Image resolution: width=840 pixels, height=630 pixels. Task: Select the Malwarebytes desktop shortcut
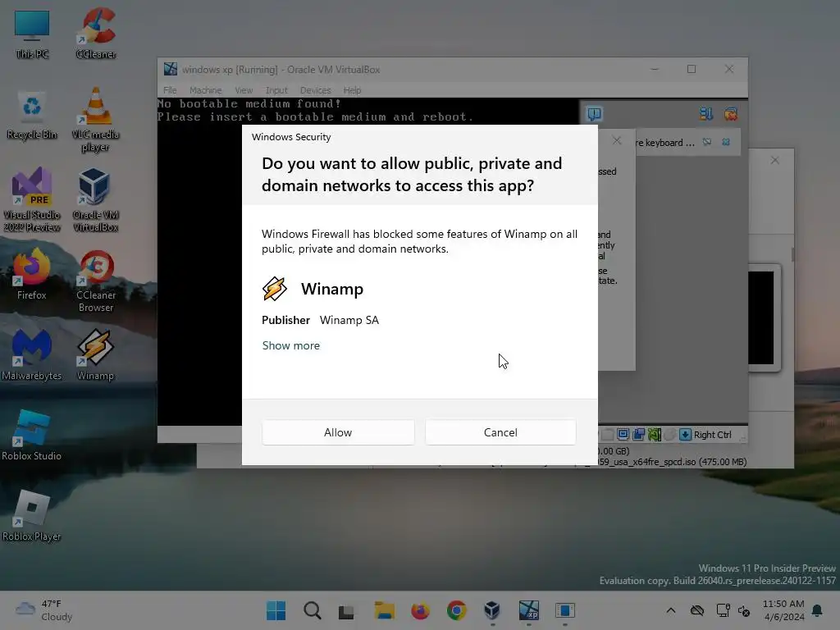click(x=32, y=354)
